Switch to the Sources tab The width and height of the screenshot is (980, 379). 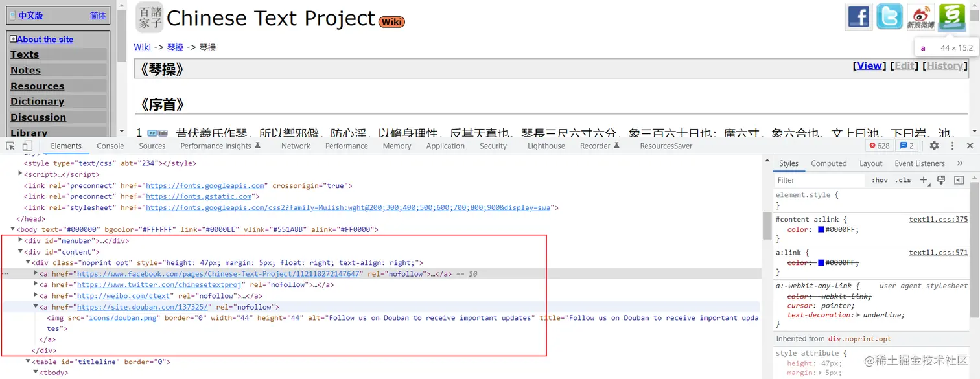pos(152,146)
